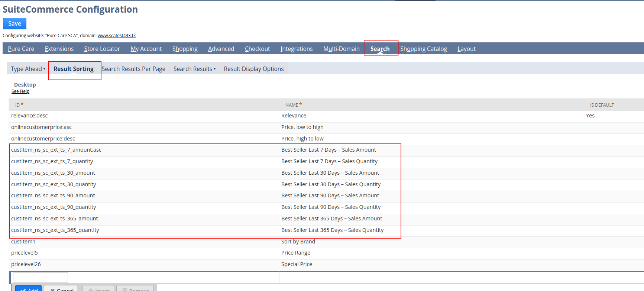Save the SuiteCommerce configuration

coord(14,23)
